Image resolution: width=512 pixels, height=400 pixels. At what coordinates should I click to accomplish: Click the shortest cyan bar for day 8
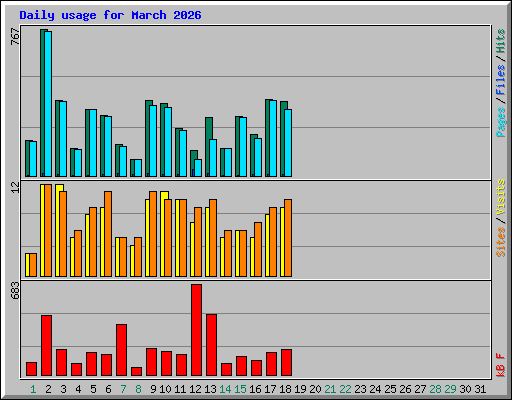(138, 168)
